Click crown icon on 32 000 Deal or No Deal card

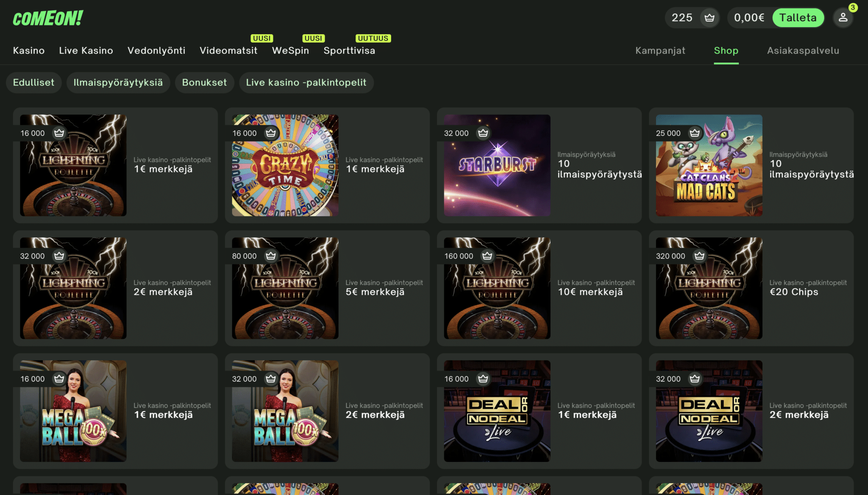coord(695,379)
